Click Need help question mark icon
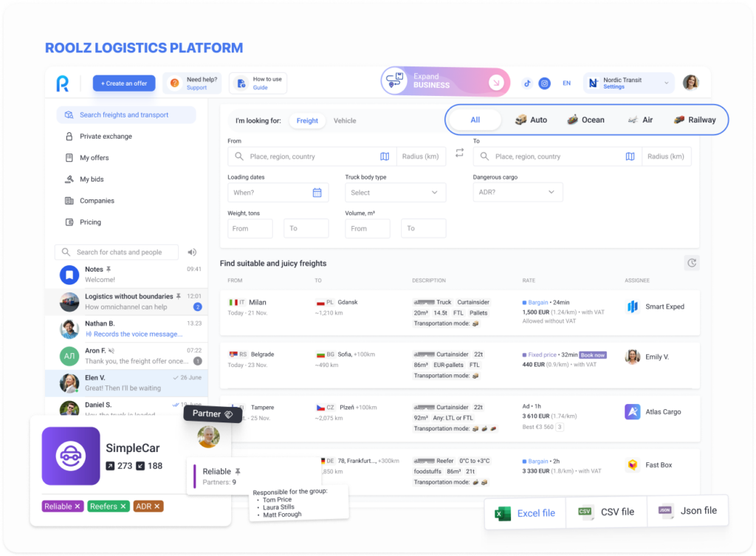 click(x=174, y=83)
